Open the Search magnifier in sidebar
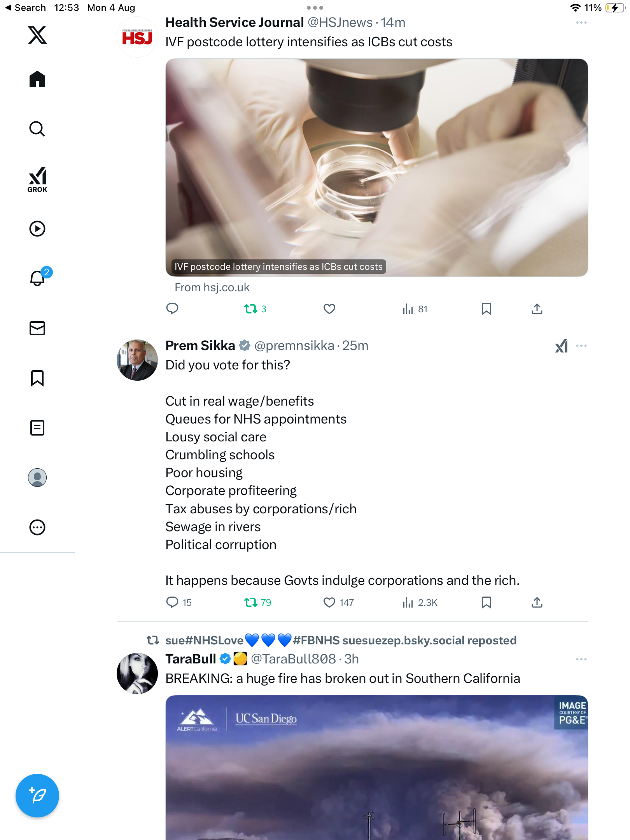 pyautogui.click(x=37, y=129)
